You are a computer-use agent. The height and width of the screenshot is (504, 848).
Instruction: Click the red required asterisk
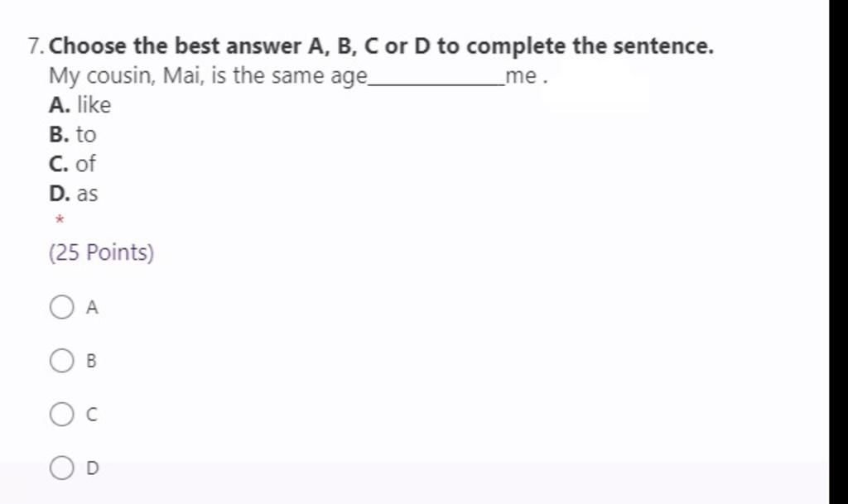[x=60, y=220]
